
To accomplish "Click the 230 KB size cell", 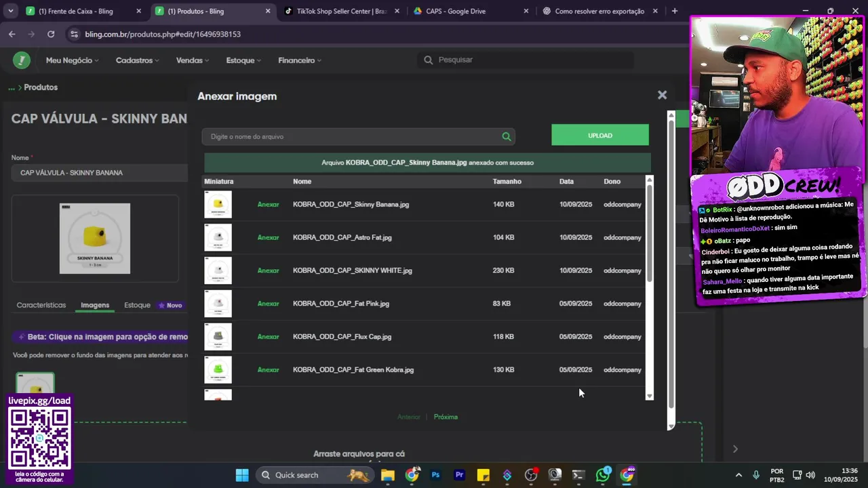I will click(503, 270).
